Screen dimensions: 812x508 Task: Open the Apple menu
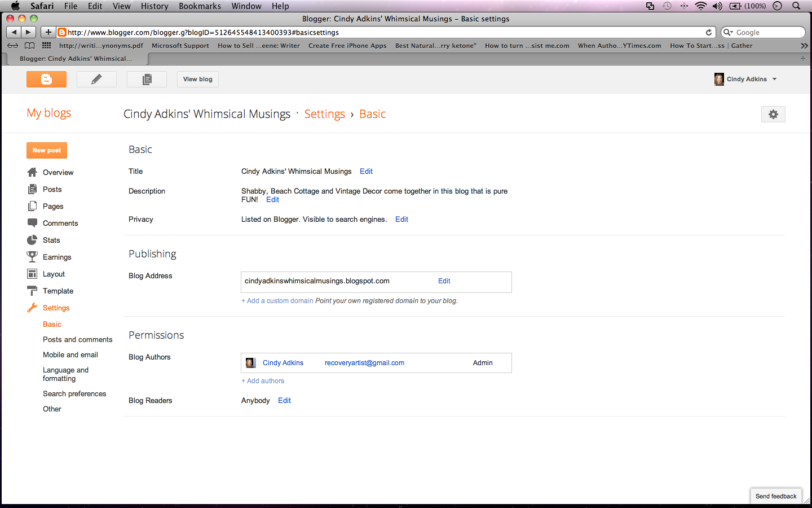click(15, 6)
